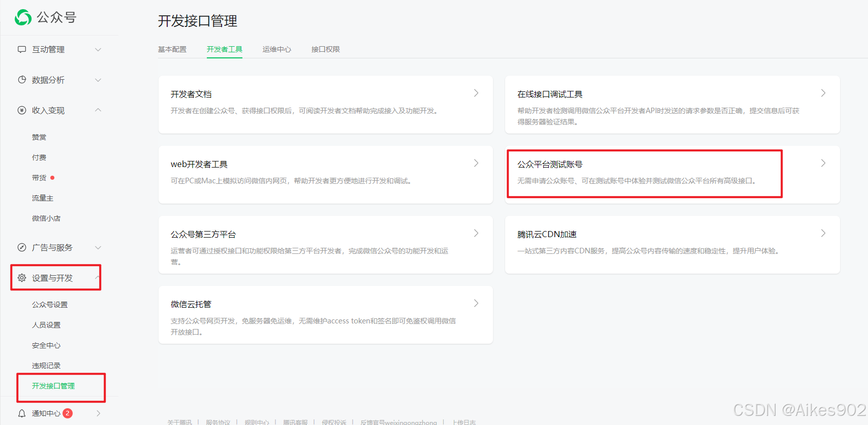This screenshot has width=868, height=425.
Task: Open the 通知中心 arrow
Action: 98,413
